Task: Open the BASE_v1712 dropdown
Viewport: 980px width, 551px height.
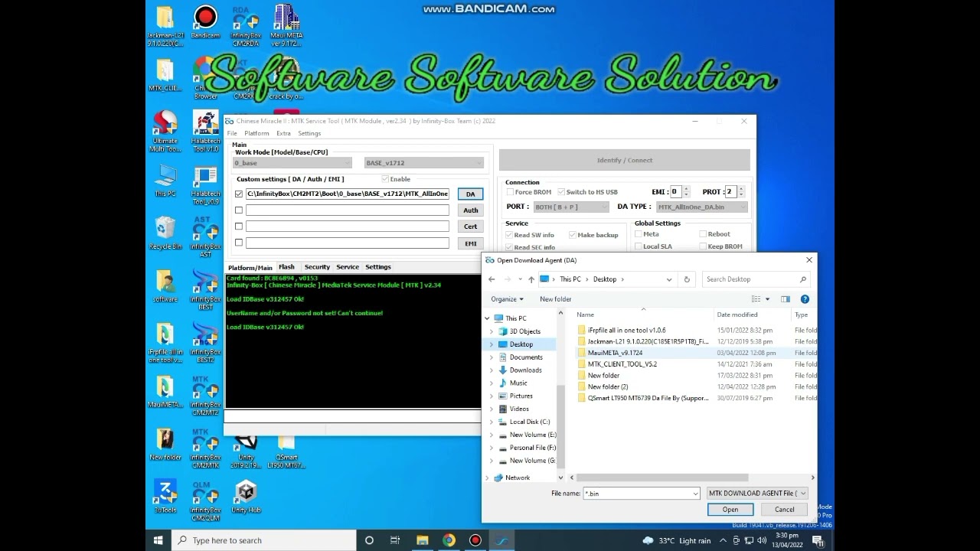Action: click(x=424, y=163)
